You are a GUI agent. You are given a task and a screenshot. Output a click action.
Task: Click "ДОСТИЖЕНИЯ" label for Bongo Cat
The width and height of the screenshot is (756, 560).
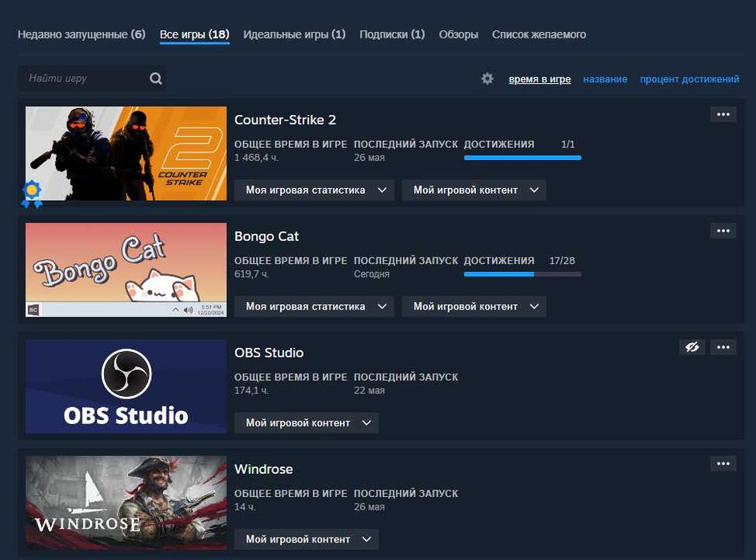499,261
